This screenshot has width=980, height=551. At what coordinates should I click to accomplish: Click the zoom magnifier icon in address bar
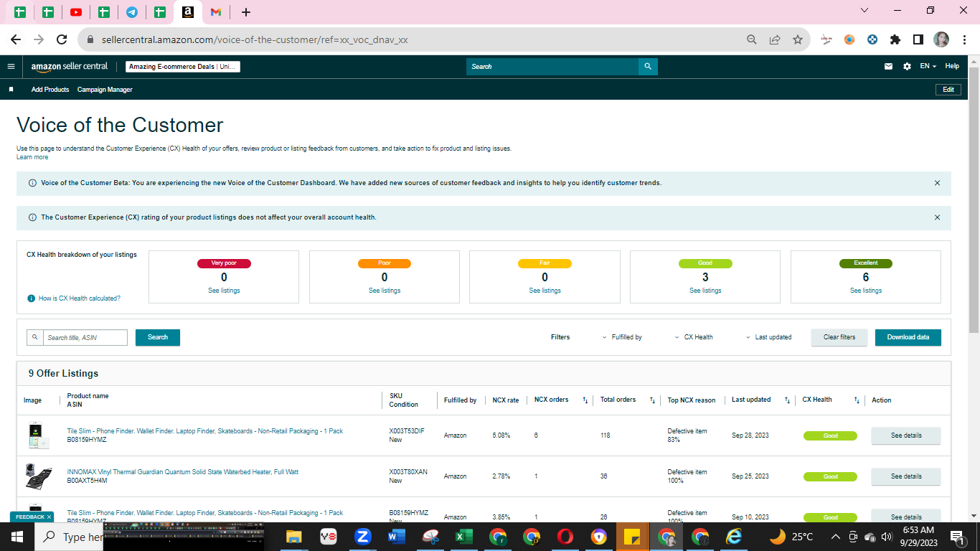[x=752, y=40]
